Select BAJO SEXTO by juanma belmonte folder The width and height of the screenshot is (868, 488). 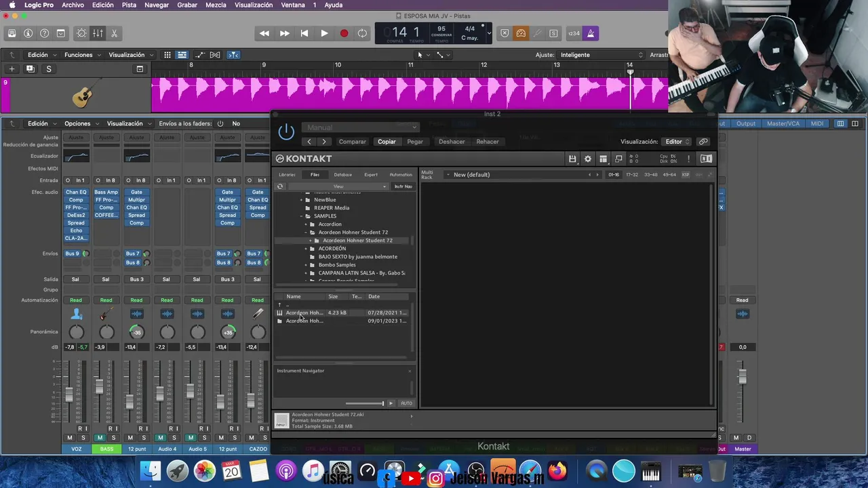pyautogui.click(x=358, y=257)
